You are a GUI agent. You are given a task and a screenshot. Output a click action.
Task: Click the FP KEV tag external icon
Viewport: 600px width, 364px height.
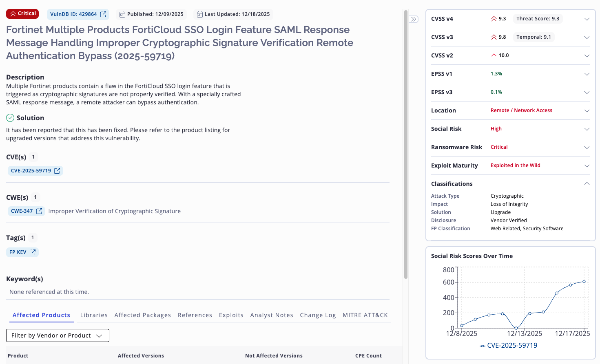coord(33,252)
